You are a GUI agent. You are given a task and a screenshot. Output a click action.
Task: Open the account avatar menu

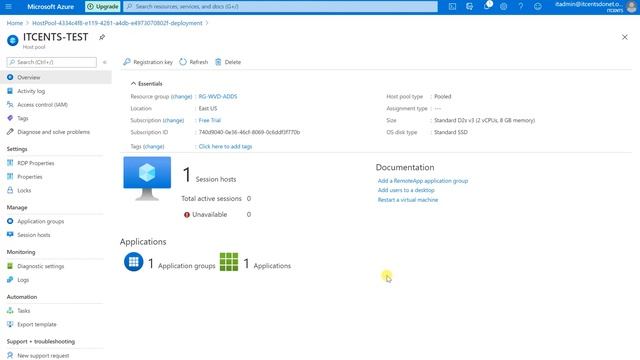[x=631, y=7]
